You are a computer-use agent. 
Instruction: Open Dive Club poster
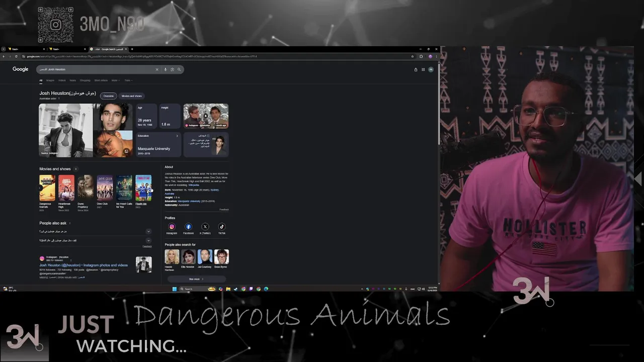pos(105,188)
